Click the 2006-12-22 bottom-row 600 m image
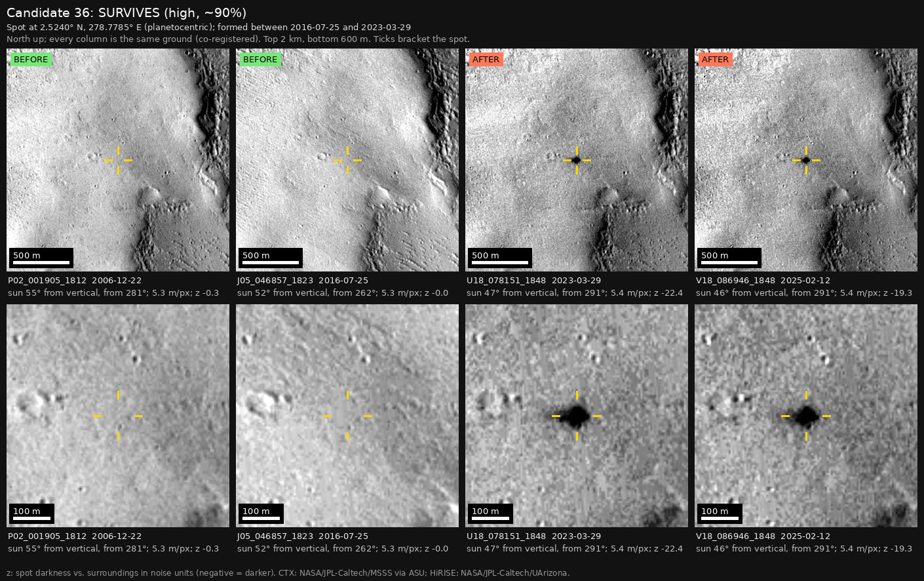 [118, 416]
